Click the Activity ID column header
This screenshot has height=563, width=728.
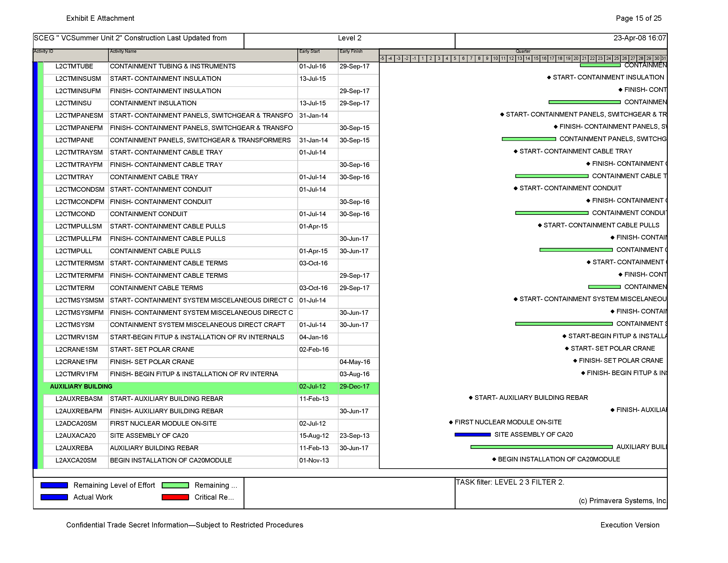click(x=71, y=55)
